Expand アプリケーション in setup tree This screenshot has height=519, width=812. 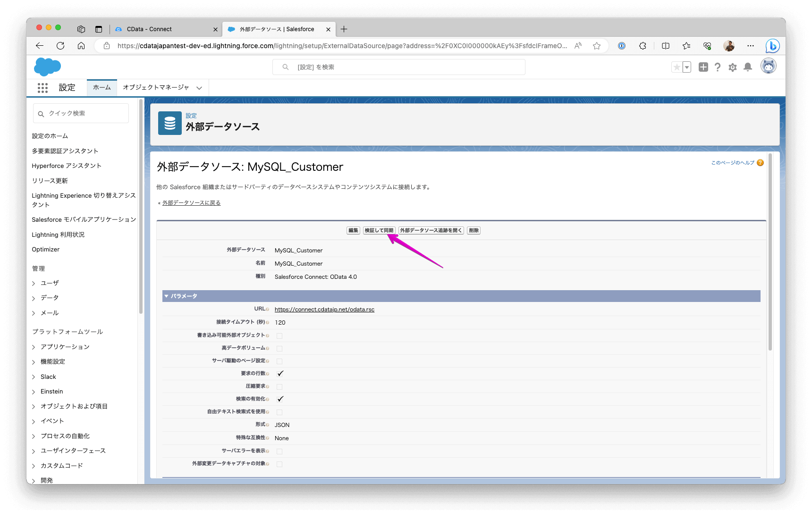point(34,347)
